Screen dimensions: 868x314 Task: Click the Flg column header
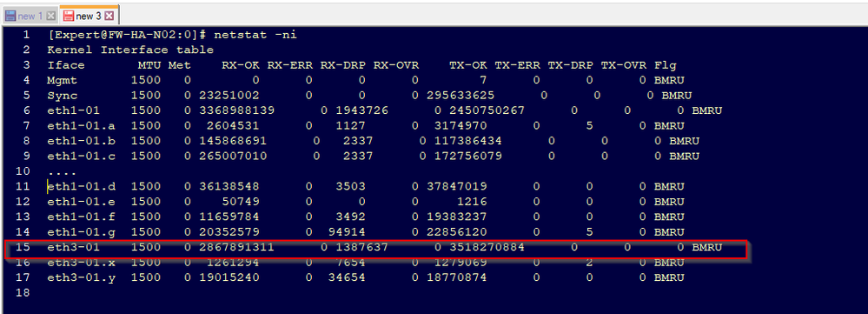(665, 64)
